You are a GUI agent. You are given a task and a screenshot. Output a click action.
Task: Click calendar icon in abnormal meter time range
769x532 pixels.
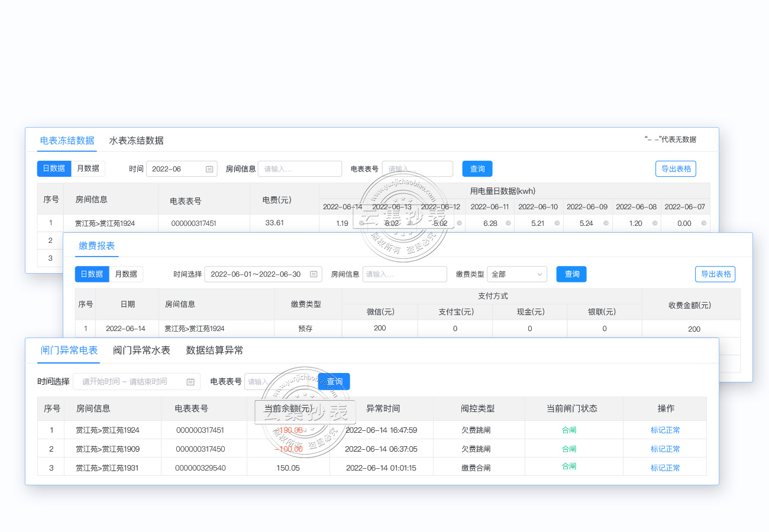click(x=190, y=382)
